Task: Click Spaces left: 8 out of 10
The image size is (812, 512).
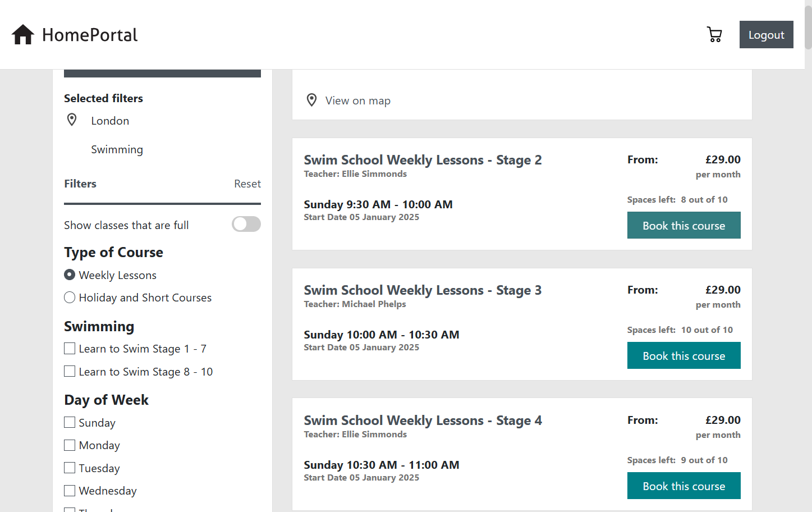Action: point(677,200)
